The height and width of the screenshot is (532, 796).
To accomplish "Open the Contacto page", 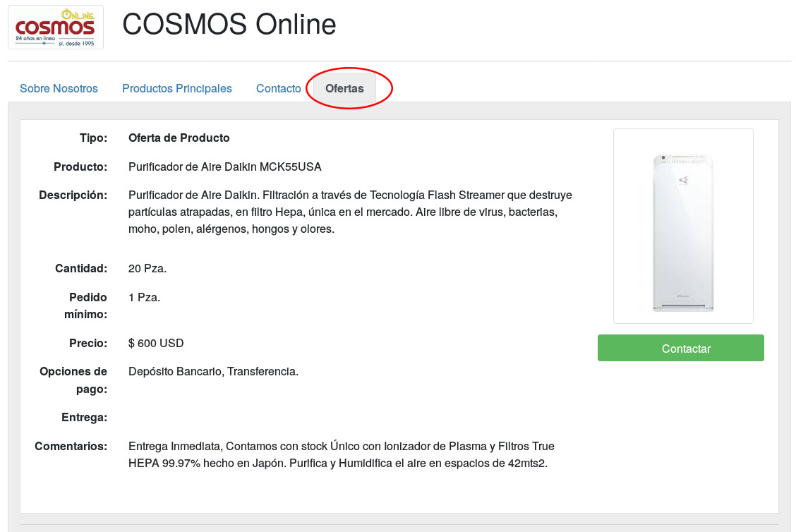I will click(x=278, y=88).
